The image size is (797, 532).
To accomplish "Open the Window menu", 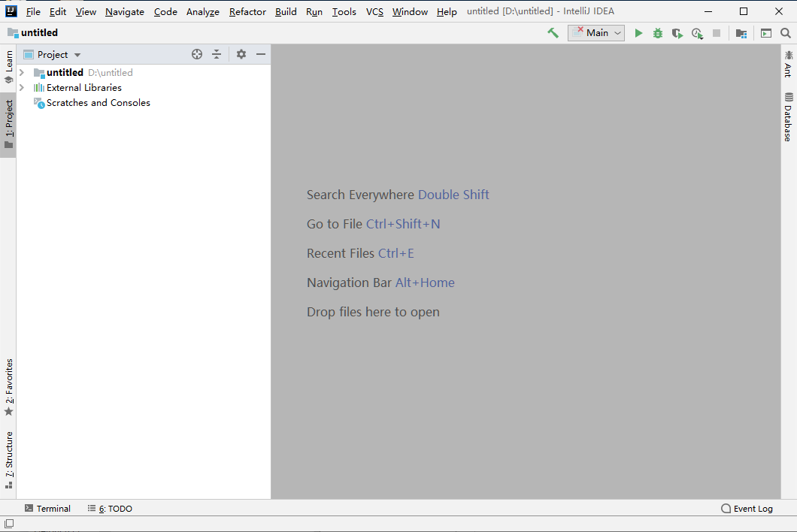I will pyautogui.click(x=410, y=12).
